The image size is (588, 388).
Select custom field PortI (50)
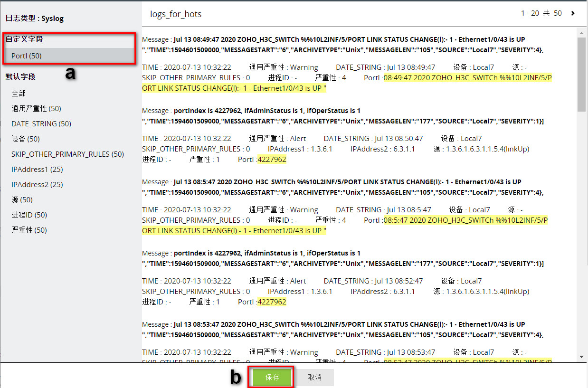pyautogui.click(x=70, y=56)
